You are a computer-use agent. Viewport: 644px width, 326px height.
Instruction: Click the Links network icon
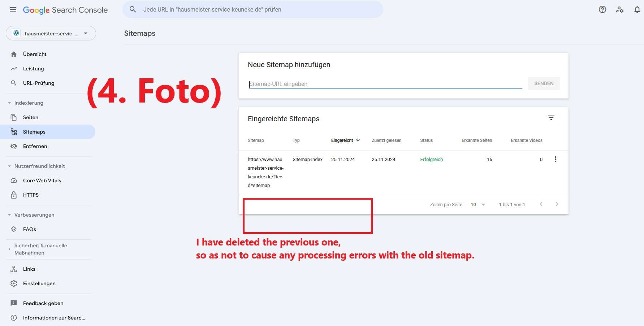[14, 269]
